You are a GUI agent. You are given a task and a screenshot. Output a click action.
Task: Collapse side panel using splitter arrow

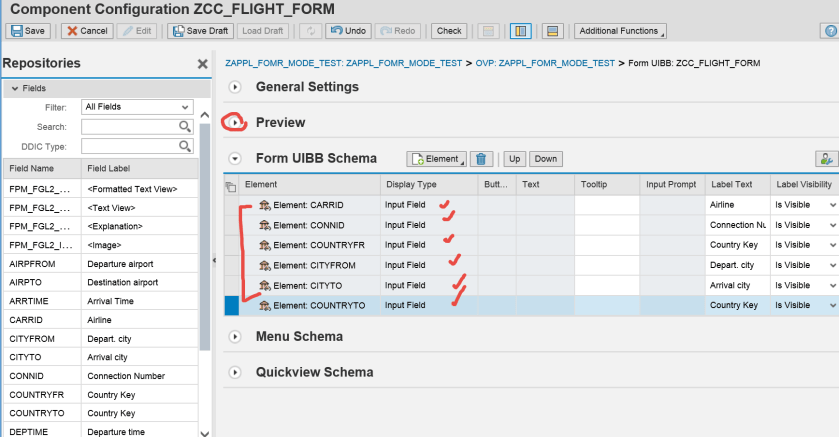pyautogui.click(x=215, y=260)
